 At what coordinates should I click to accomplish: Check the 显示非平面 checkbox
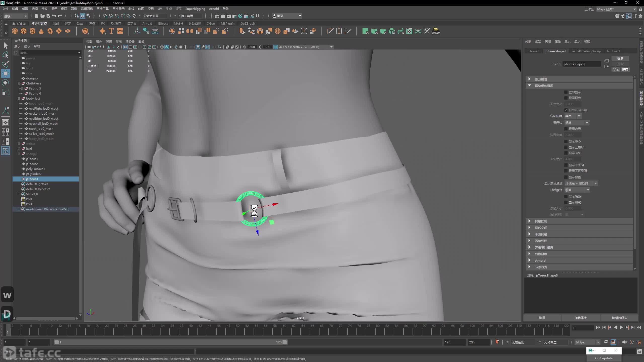coord(566,165)
